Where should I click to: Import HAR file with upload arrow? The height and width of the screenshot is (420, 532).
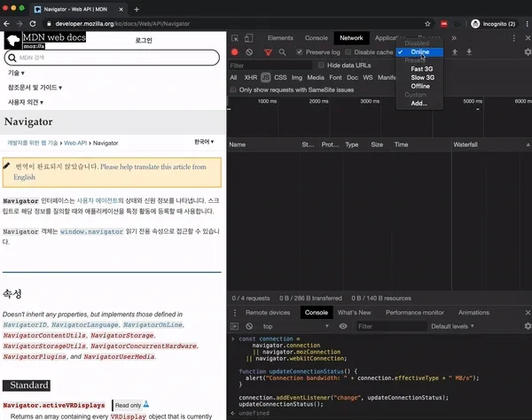[455, 52]
